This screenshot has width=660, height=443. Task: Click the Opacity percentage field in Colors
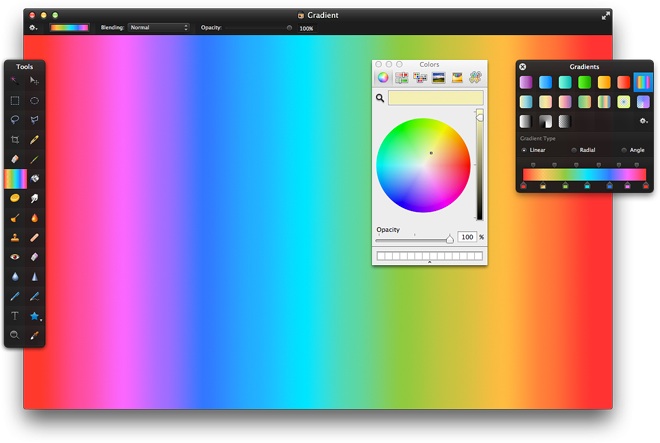point(466,237)
